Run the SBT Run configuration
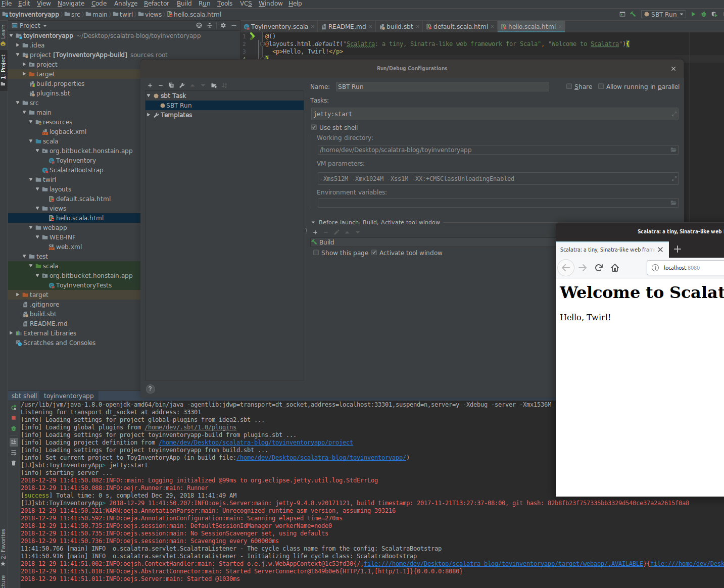 point(693,14)
